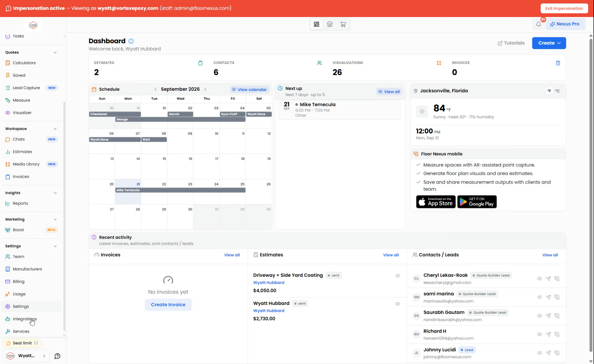Screen dimensions: 594x364
Task: Collapse the Workspace sidebar section
Action: 55,129
